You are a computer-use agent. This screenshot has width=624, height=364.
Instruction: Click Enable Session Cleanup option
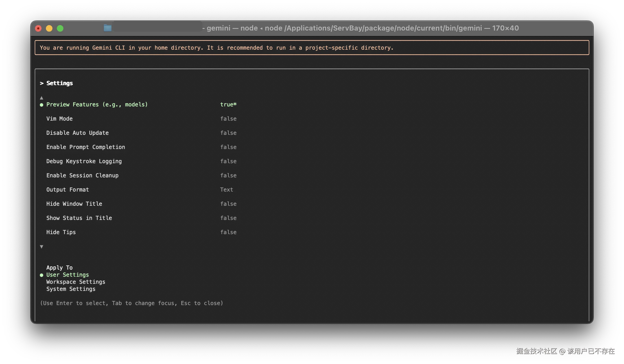point(82,175)
